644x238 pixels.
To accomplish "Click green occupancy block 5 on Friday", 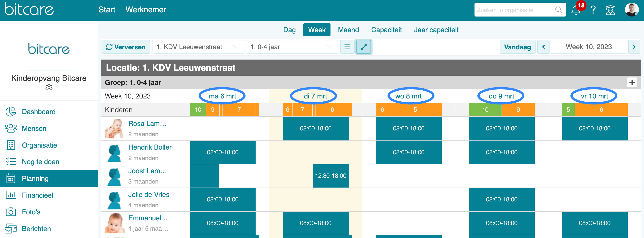I will click(x=568, y=110).
